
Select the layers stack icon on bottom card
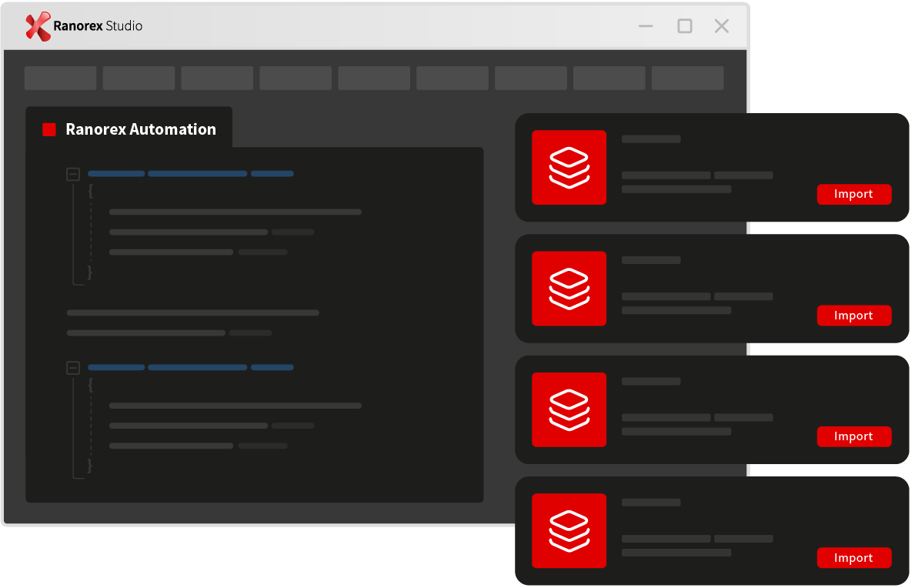[569, 531]
